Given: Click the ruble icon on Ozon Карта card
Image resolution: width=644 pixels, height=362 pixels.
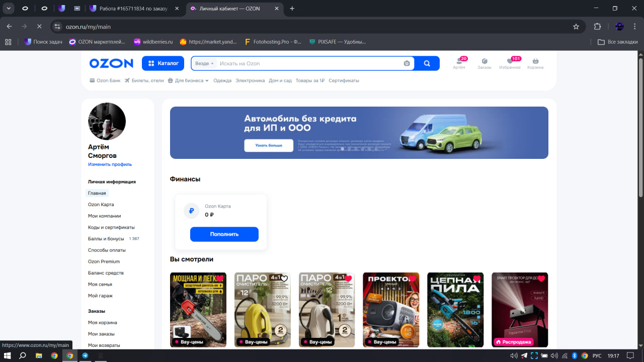Looking at the screenshot, I should point(191,211).
